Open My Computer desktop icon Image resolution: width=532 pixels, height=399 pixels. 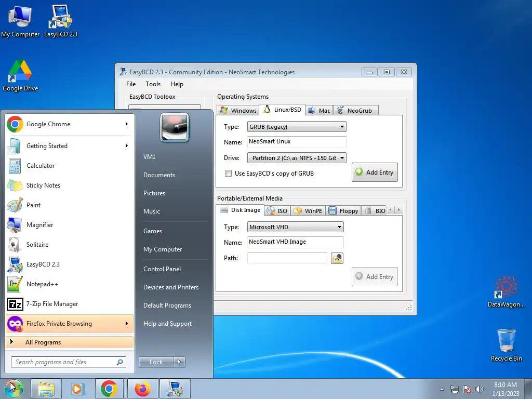(20, 21)
